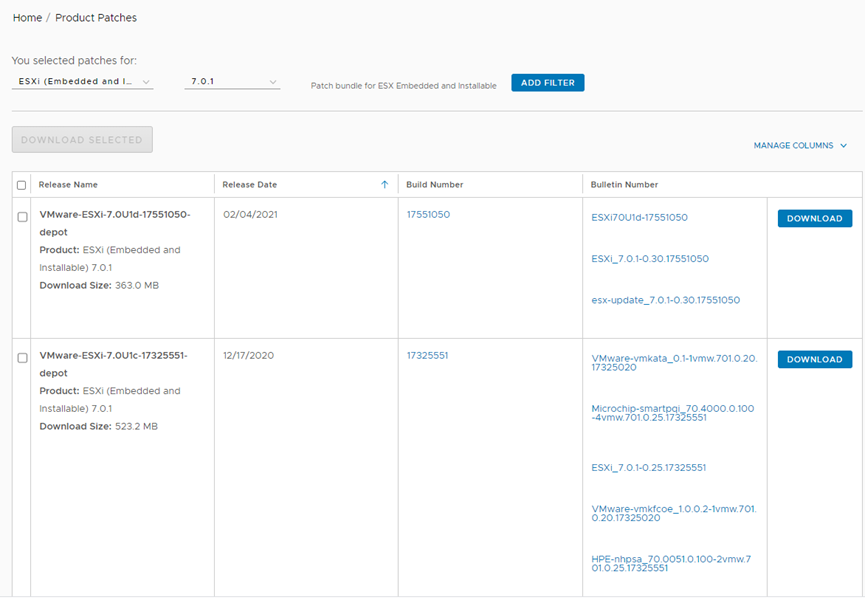
Task: Tick checkbox for VMware-ESXi-7.0U1c-17325551 depot row
Action: 23,358
